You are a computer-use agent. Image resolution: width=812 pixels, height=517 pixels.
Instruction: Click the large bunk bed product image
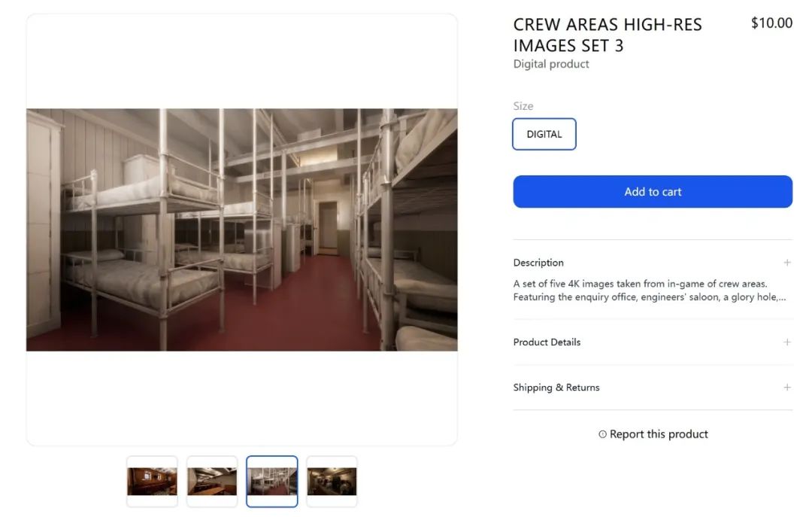[x=242, y=230]
